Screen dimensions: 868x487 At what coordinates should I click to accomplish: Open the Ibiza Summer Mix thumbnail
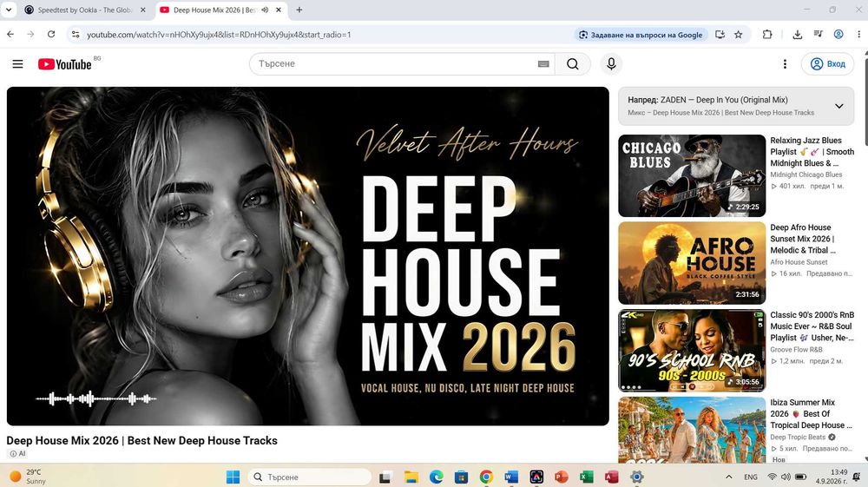click(692, 430)
